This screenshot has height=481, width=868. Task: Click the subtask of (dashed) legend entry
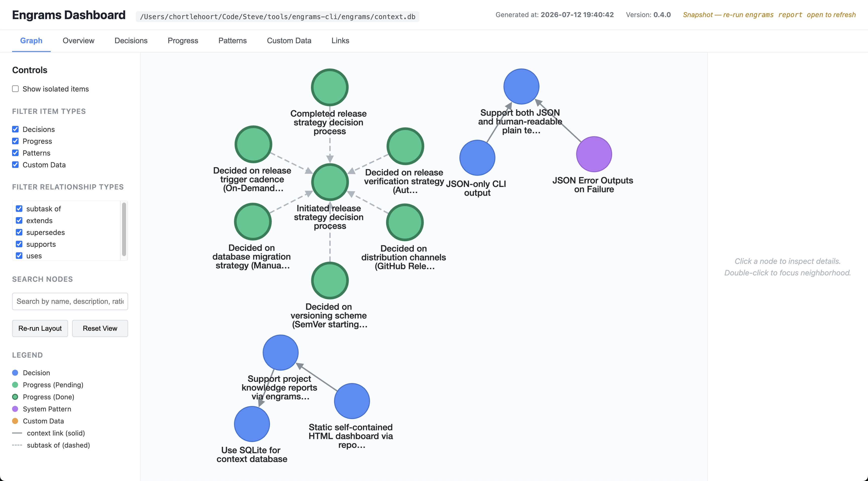(x=51, y=445)
